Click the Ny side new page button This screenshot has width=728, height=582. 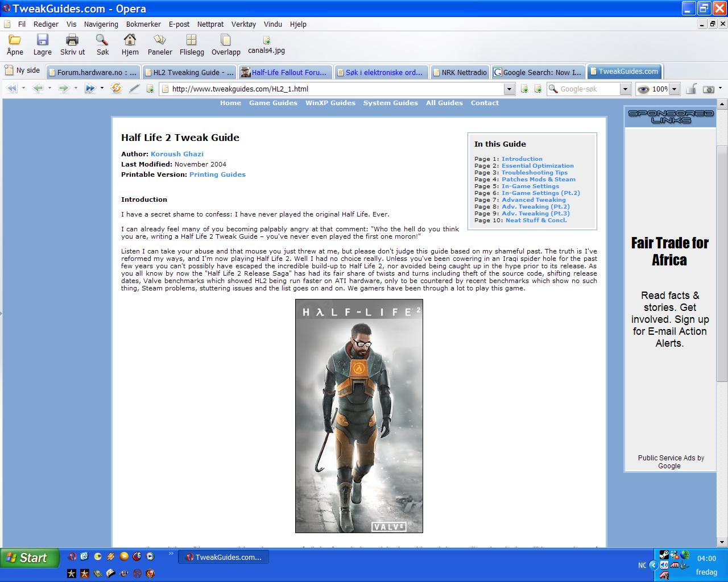(x=23, y=70)
